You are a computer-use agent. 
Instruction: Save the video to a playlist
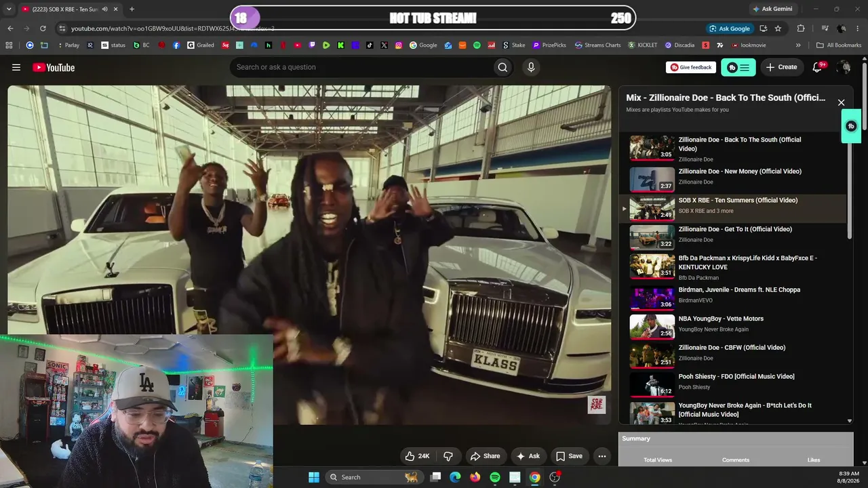(569, 456)
